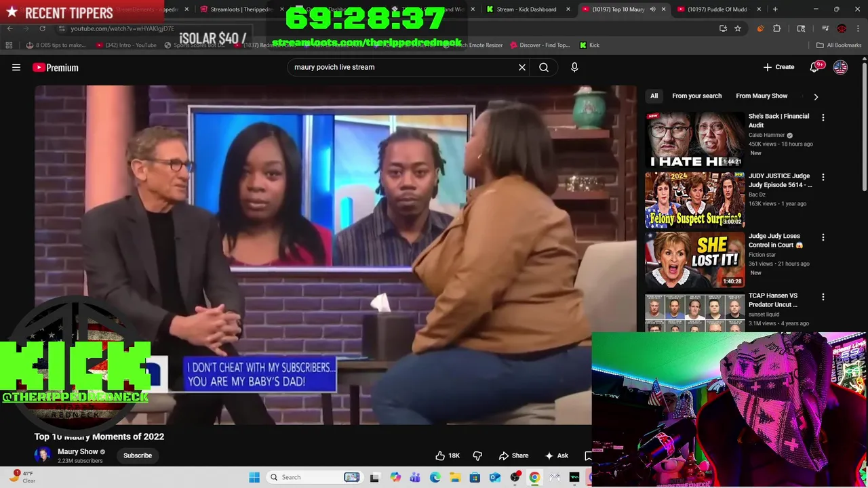Reload the page in Chrome

tap(42, 28)
